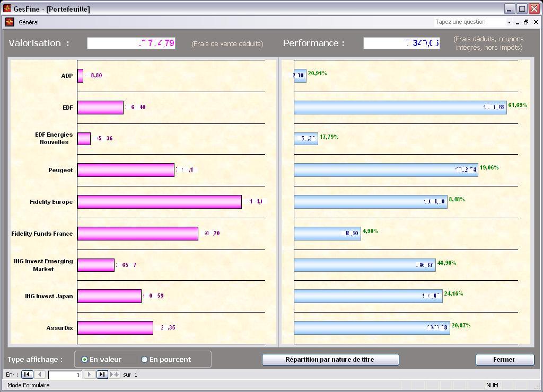Click the new record navigation button
This screenshot has width=543, height=392.
point(115,375)
